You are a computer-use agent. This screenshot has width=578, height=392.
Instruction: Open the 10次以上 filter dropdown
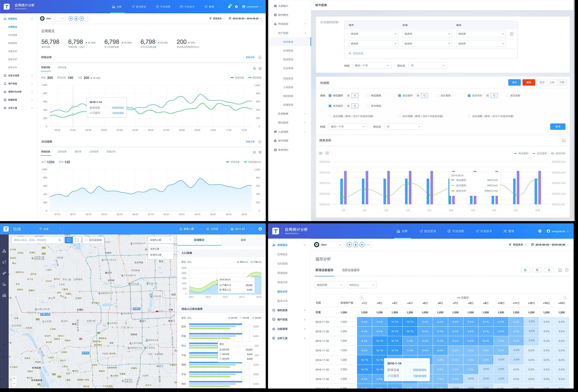pyautogui.click(x=361, y=285)
